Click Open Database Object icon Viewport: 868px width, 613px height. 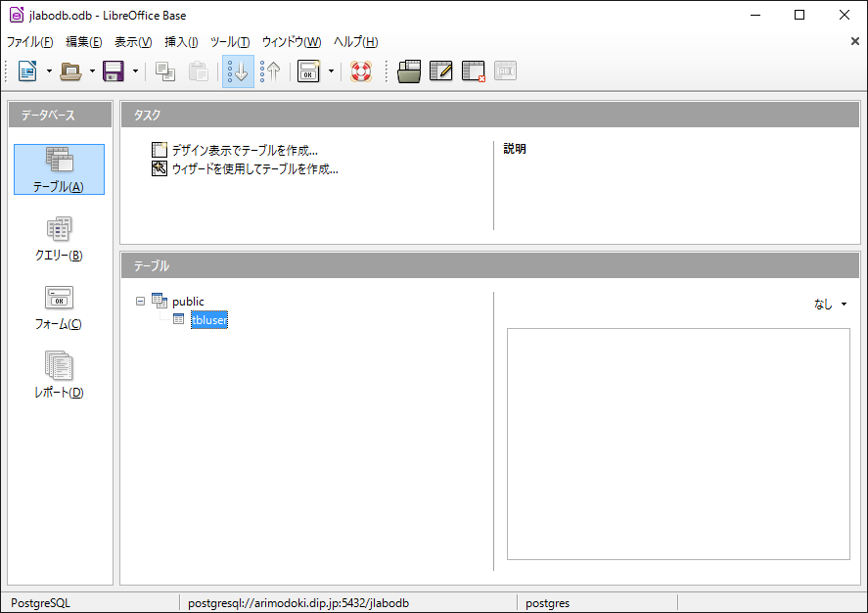409,71
